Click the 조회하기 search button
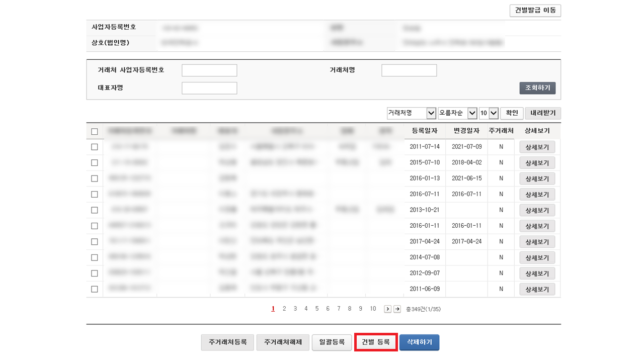Viewport: 644px width, 362px height. pyautogui.click(x=537, y=88)
